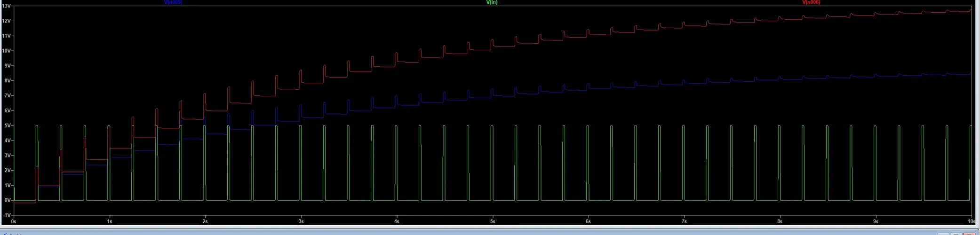
Task: Click the 0s label on time axis
Action: [14, 221]
